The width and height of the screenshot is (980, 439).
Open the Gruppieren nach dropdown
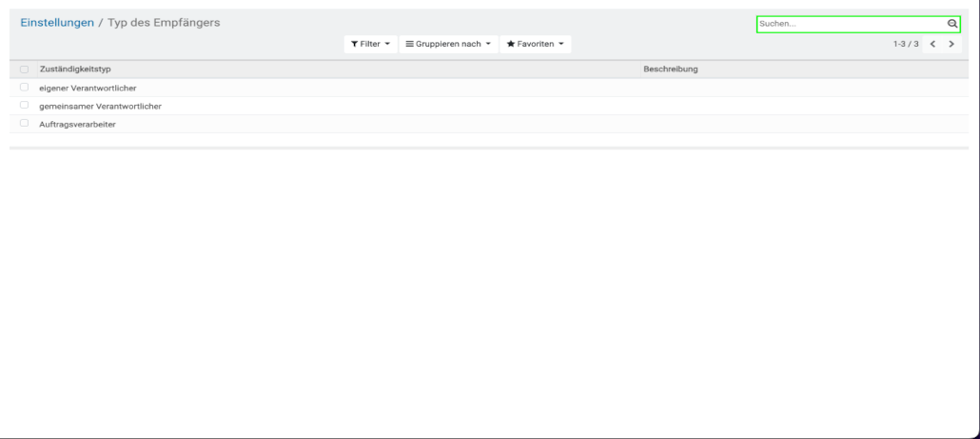pos(448,45)
